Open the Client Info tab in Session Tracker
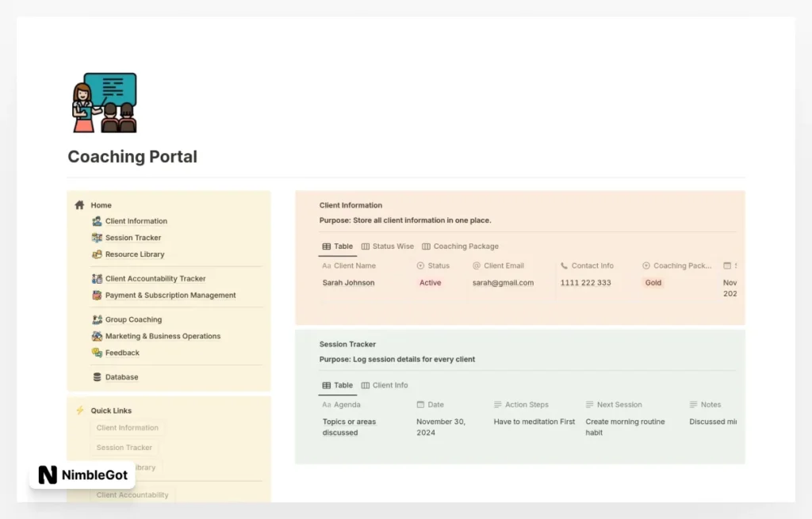The width and height of the screenshot is (812, 519). tap(385, 385)
